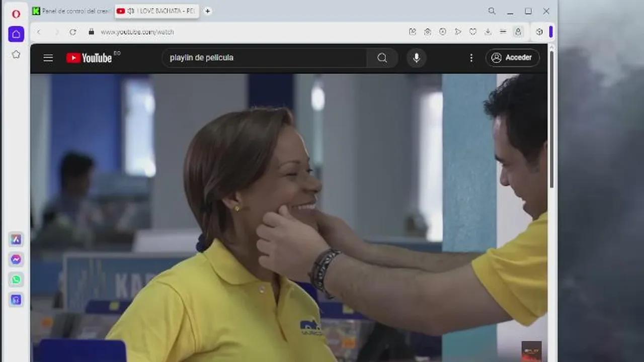
Task: Open the downloads arrow icon
Action: tap(488, 32)
